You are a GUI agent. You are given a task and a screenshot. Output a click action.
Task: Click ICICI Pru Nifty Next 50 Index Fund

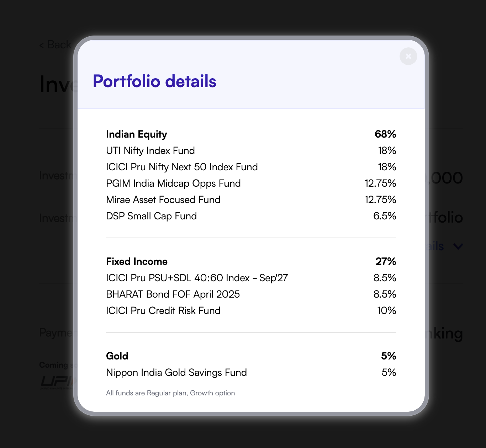(x=251, y=167)
